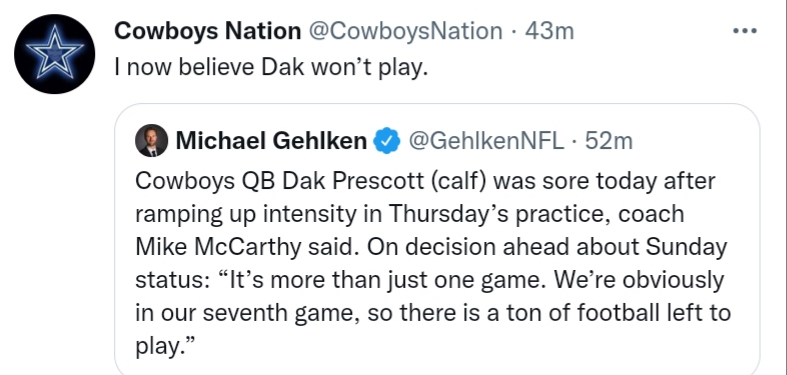The width and height of the screenshot is (787, 375).
Task: Open the @CowboysNation handle link
Action: point(405,31)
